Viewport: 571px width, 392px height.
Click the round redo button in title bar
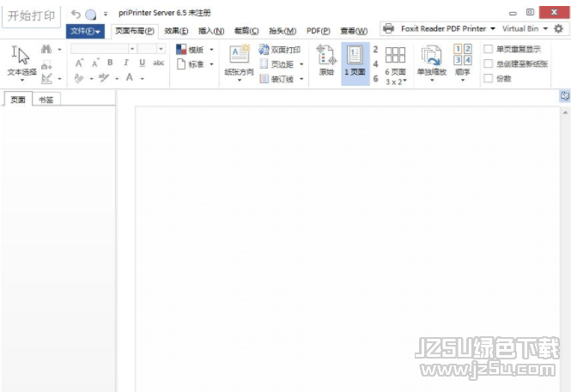[x=91, y=15]
